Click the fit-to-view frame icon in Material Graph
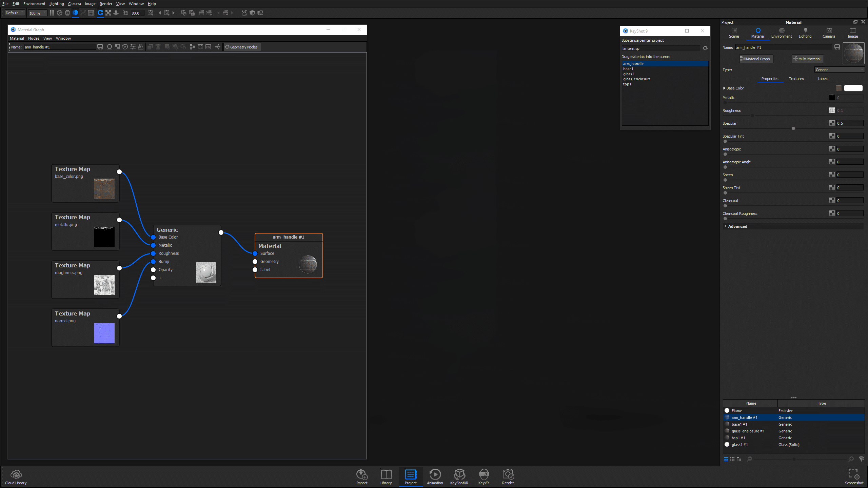This screenshot has height=488, width=868. click(x=200, y=47)
